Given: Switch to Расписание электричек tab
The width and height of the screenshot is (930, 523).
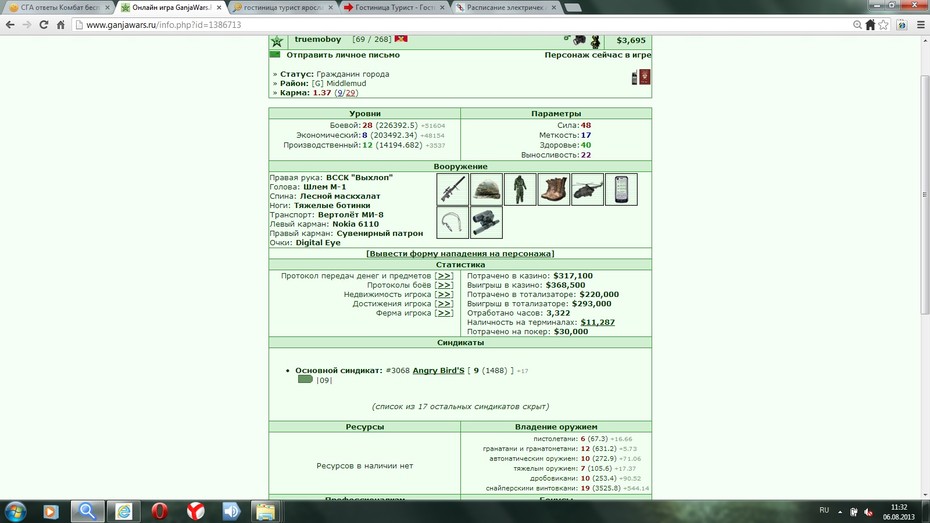Looking at the screenshot, I should coord(505,8).
